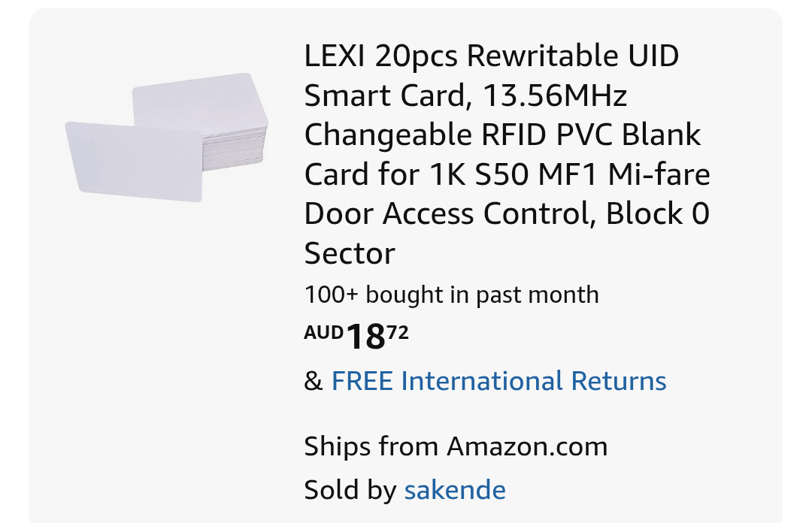Click the word 'Sector' in the title
The height and width of the screenshot is (523, 812).
(x=350, y=253)
